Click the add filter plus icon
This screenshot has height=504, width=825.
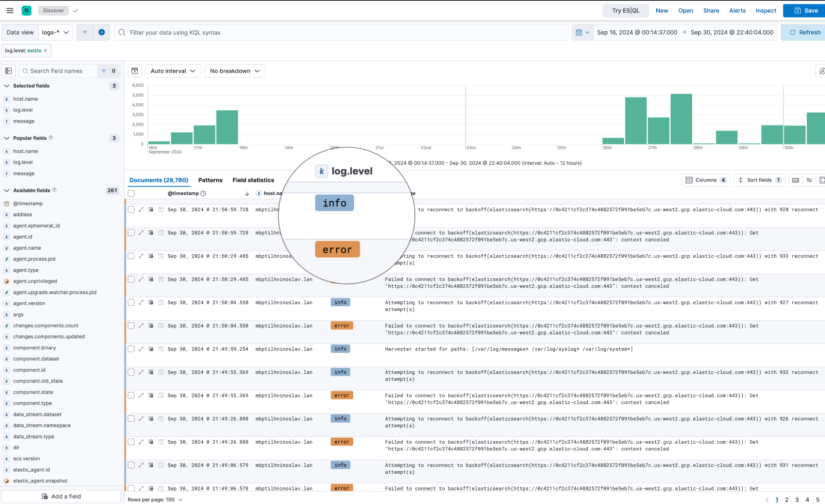pos(102,32)
